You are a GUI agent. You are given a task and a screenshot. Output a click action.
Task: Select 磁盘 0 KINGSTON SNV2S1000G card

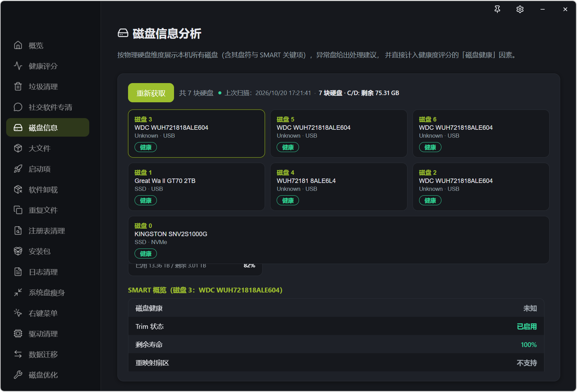(338, 240)
